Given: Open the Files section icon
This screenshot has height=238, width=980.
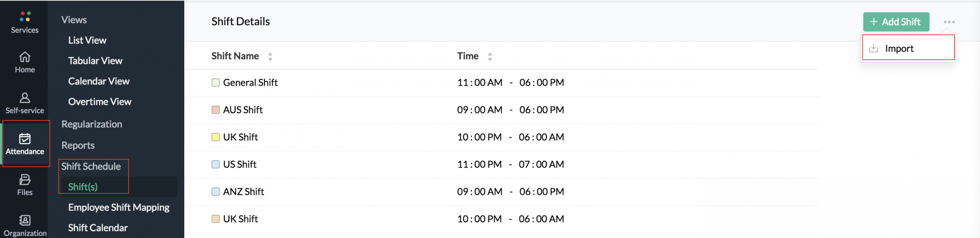Looking at the screenshot, I should (25, 180).
